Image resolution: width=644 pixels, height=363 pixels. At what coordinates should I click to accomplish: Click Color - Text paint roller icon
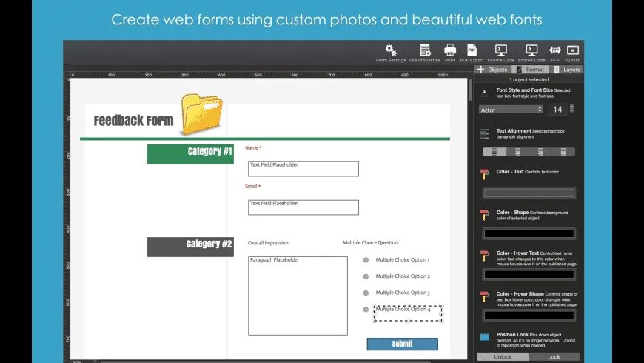(485, 174)
